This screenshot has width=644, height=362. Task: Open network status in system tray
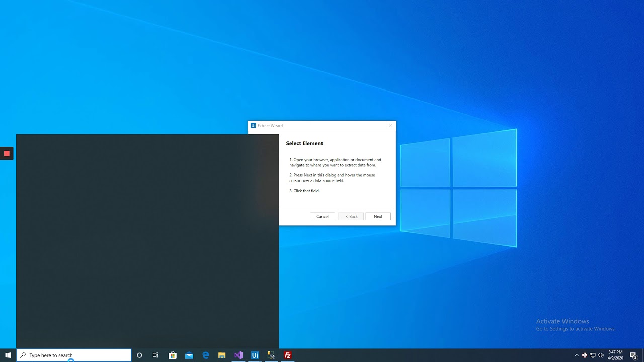tap(593, 355)
